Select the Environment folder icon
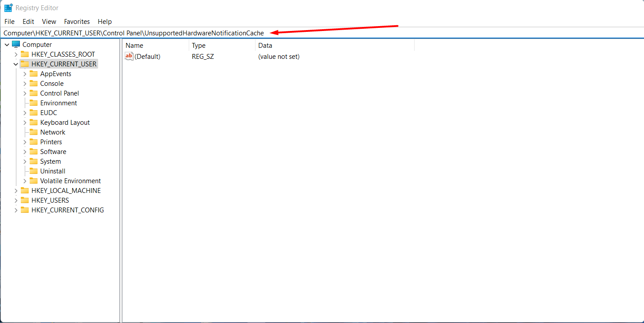Screen dimensions: 644x323 coord(34,103)
